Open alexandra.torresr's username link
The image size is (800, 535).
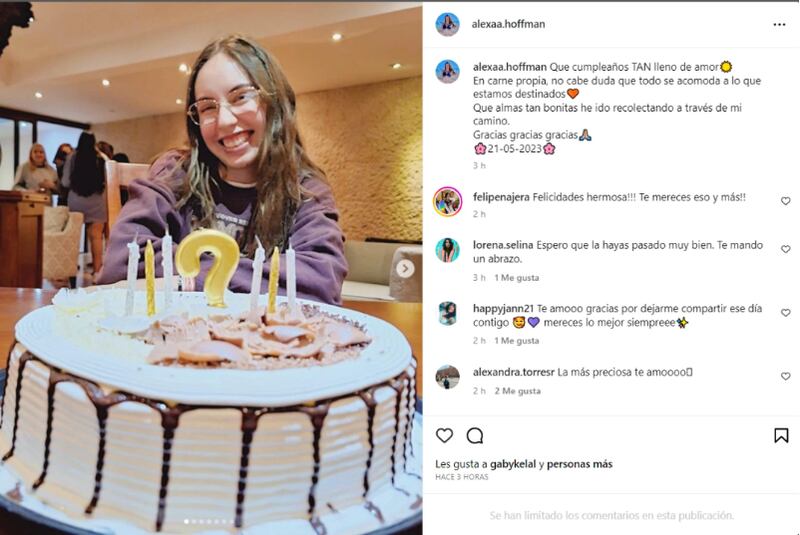tap(513, 372)
